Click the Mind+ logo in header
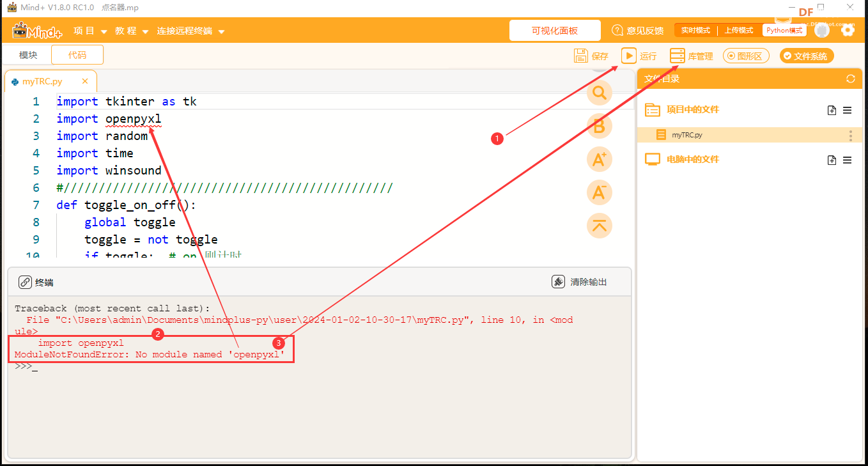 pos(37,31)
